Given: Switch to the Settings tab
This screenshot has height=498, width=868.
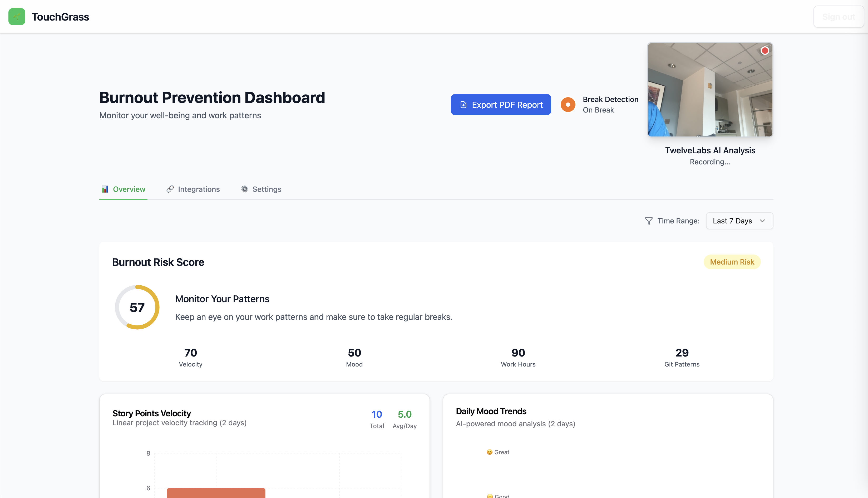Looking at the screenshot, I should 267,189.
